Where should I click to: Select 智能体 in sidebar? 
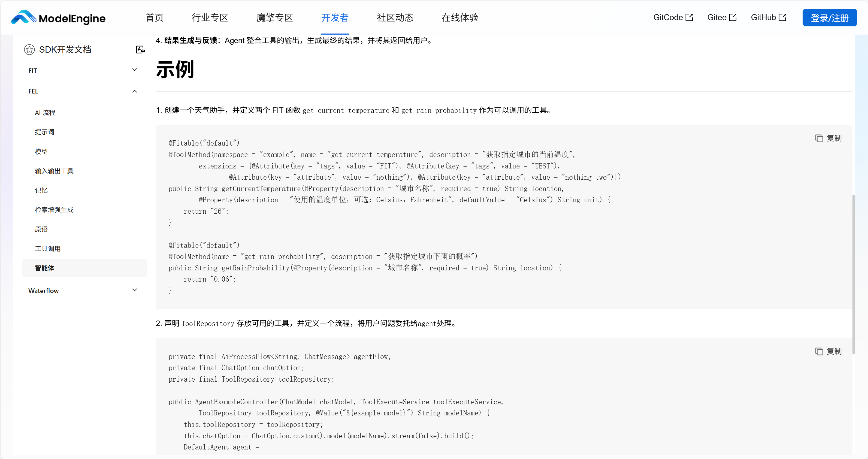[x=84, y=268]
